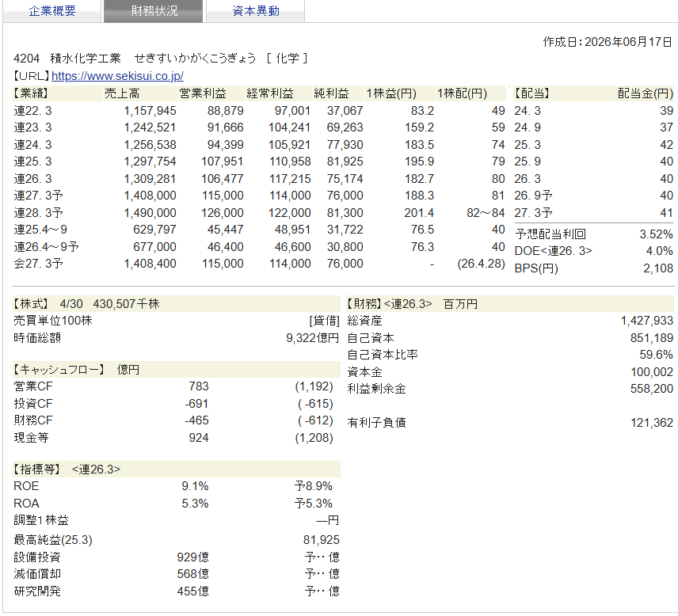Screen dimensions: 678x616
Task: Click 財務CF previous value (-612)
Action: click(315, 420)
